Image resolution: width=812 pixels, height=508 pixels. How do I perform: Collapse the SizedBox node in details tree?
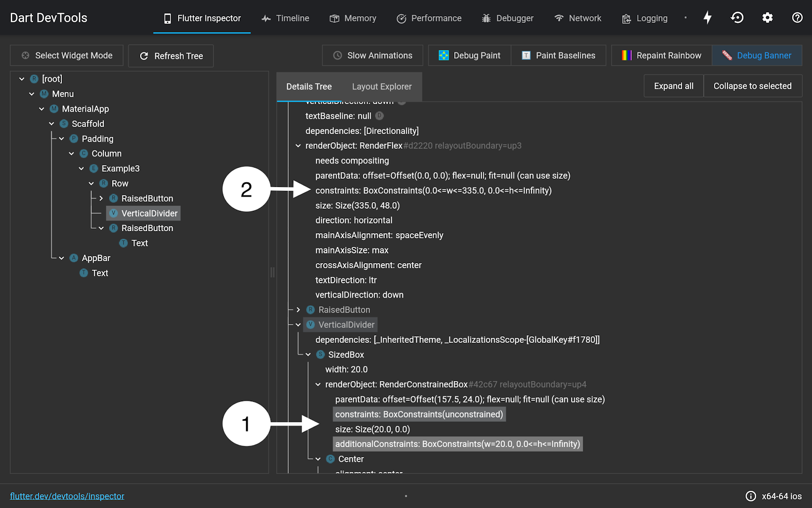pyautogui.click(x=308, y=355)
